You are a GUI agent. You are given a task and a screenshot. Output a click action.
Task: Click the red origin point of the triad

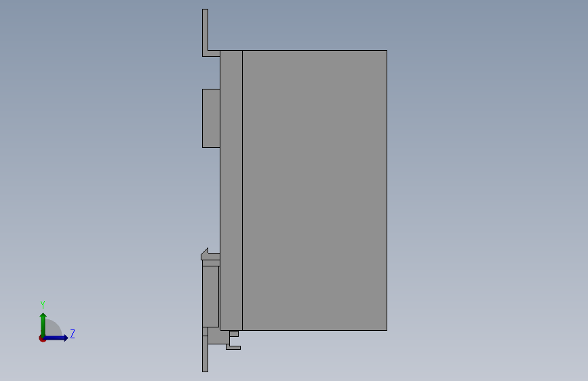pos(41,338)
